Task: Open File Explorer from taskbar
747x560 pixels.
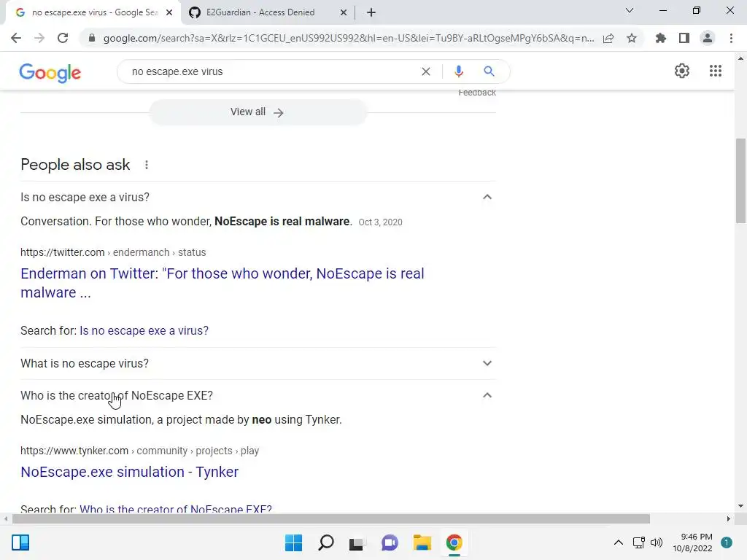Action: point(422,542)
